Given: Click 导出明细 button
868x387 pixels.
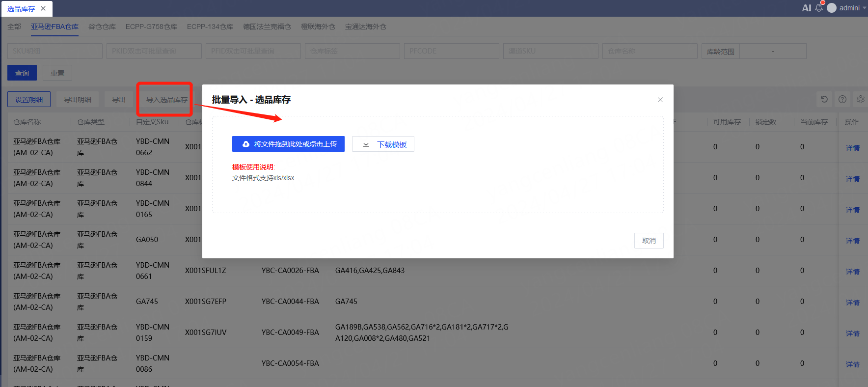Looking at the screenshot, I should coord(78,99).
